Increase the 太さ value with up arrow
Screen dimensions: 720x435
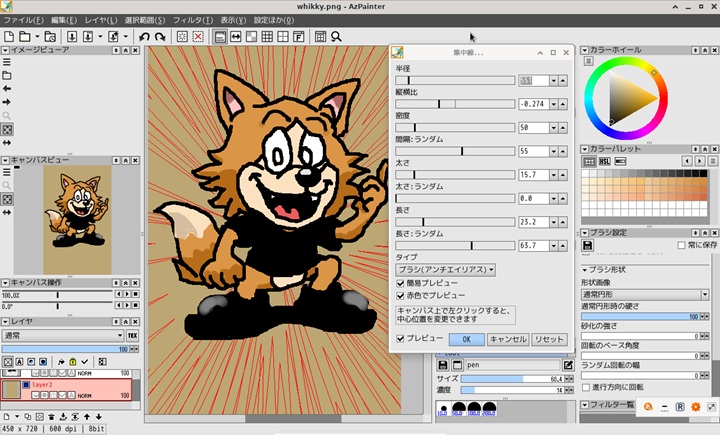pos(563,175)
